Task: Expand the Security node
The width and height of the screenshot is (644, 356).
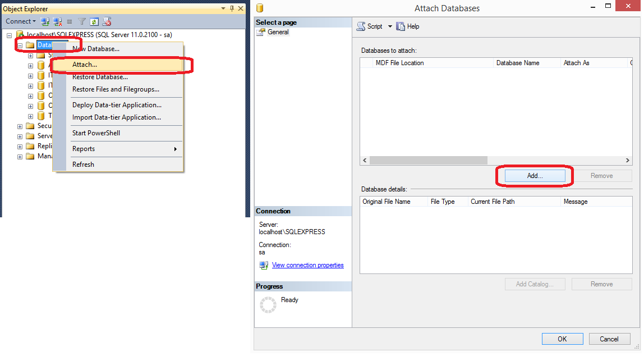Action: tap(20, 126)
